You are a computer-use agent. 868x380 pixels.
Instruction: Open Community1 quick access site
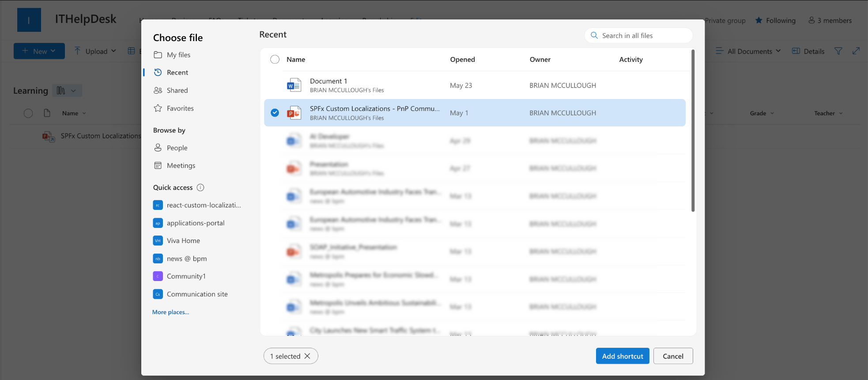180,276
